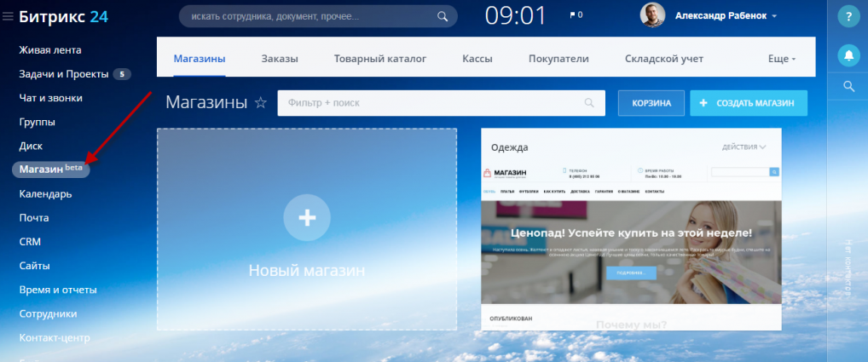Click the magnifier in Фильтр + поиск field
Screen dimensions: 868x362
tap(589, 103)
